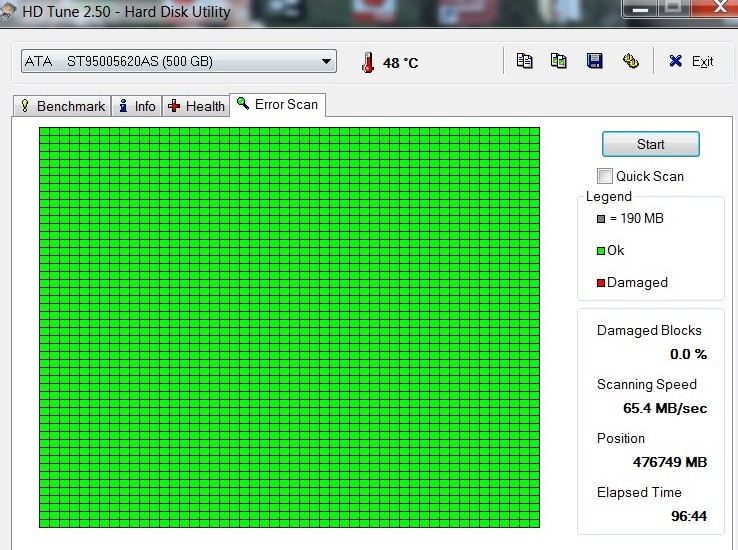Open the ATA ST95005620AS drive dropdown
The image size is (738, 550).
[x=178, y=62]
